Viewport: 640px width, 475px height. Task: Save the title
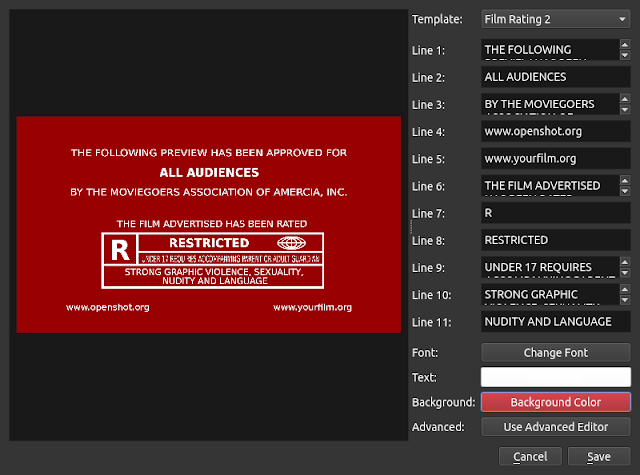point(599,457)
